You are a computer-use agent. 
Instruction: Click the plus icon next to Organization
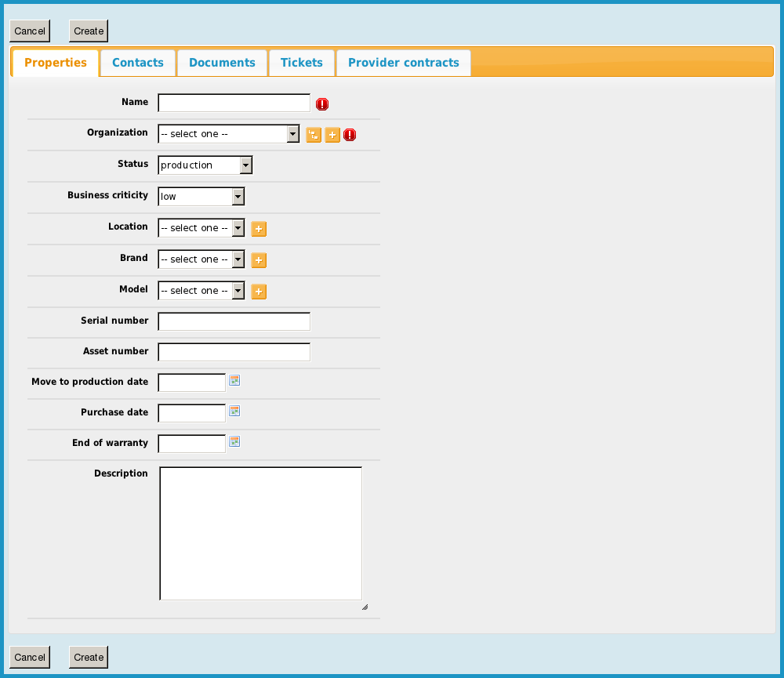click(332, 135)
